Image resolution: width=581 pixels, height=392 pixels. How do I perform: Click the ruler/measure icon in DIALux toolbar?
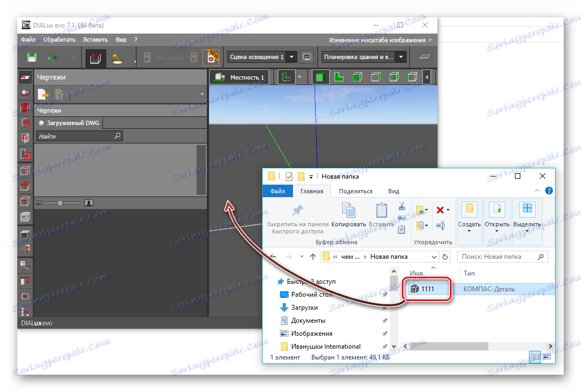pos(425,56)
